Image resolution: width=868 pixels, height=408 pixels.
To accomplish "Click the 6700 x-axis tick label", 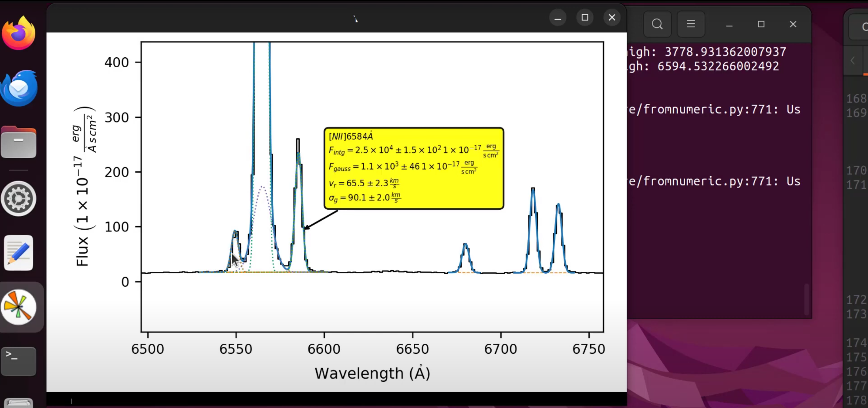I will click(501, 349).
